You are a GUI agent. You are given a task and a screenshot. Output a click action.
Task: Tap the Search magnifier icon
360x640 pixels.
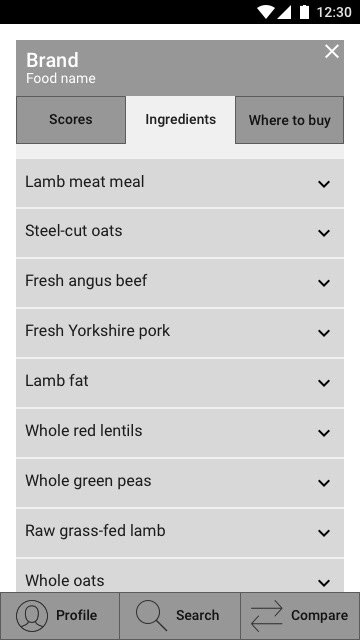[151, 616]
